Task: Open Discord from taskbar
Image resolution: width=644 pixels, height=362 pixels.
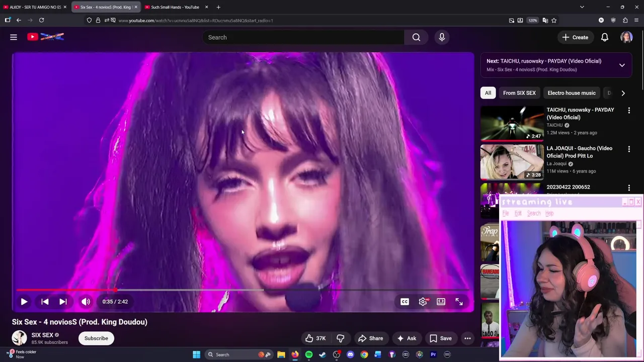Action: tap(350, 354)
